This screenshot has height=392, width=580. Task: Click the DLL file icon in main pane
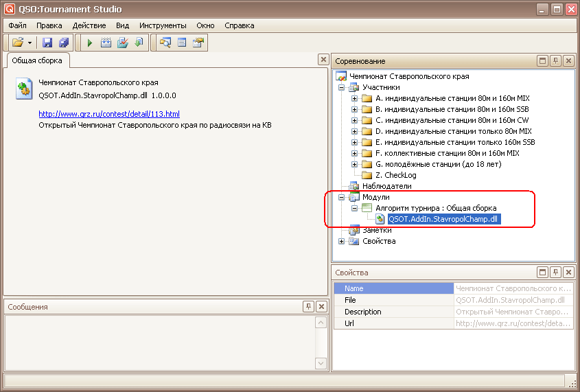click(25, 89)
